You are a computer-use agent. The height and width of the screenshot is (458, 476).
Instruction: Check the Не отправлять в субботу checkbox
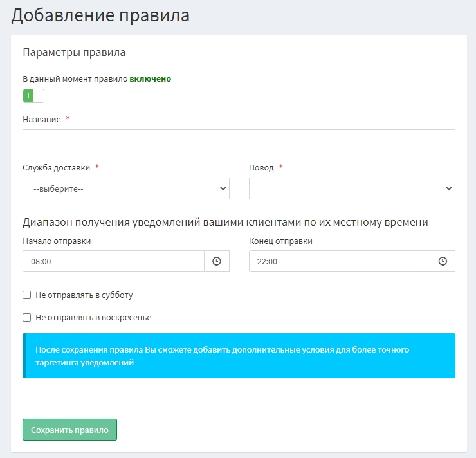27,295
